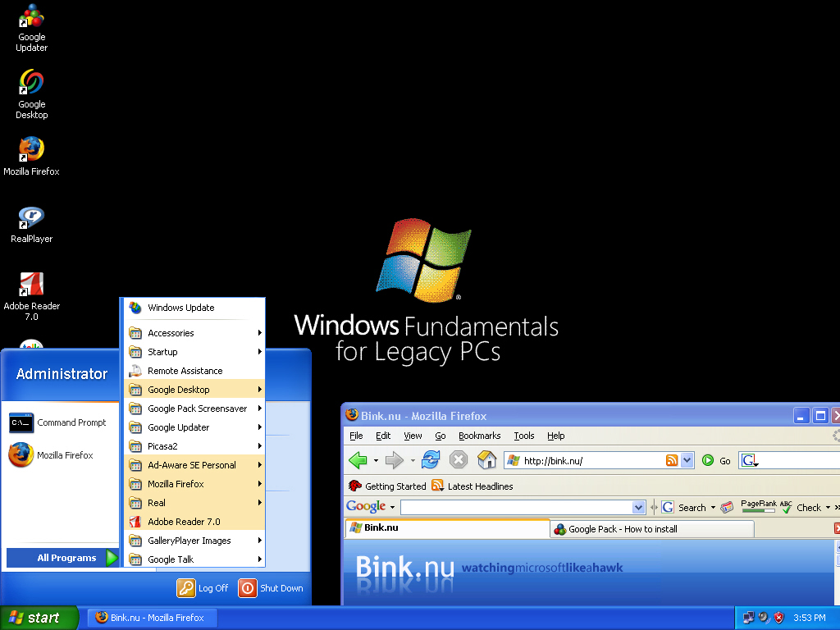Open Adobe Reader 7.0 desktop icon
840x630 pixels.
pos(31,286)
